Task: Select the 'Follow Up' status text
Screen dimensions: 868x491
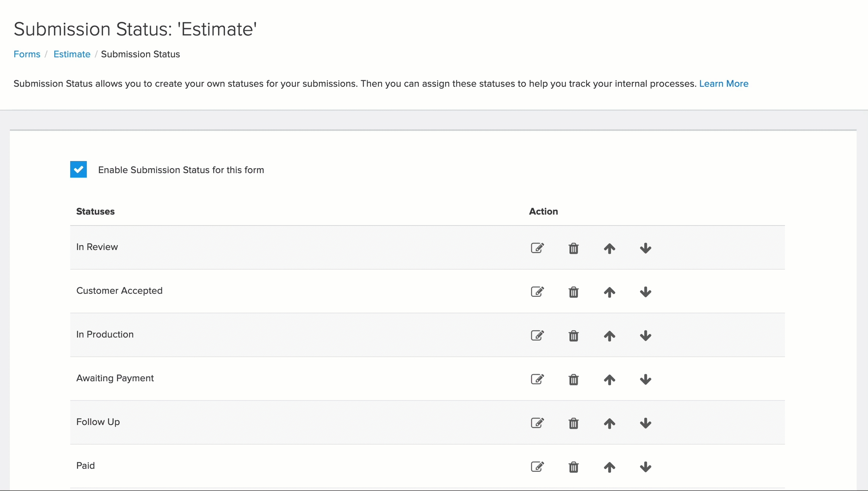Action: tap(98, 422)
